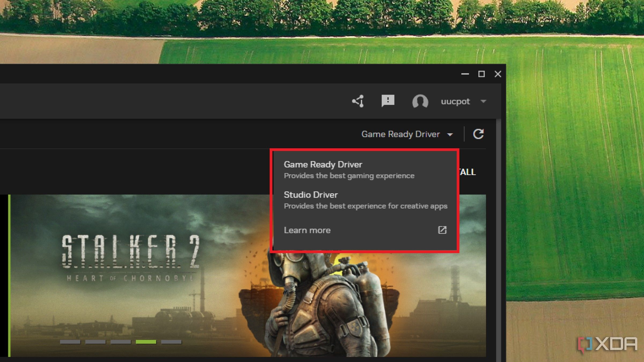Image resolution: width=644 pixels, height=362 pixels.
Task: Click the refresh/reload icon
Action: point(478,134)
